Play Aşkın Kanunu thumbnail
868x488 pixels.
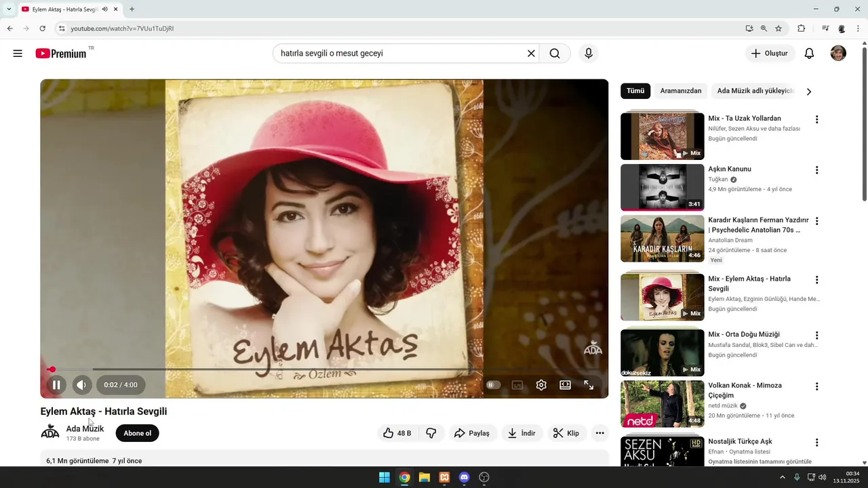(663, 187)
